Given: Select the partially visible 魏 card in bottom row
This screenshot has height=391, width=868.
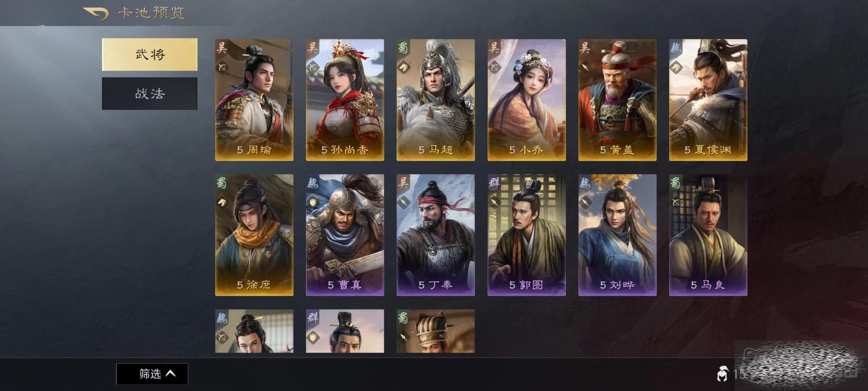Looking at the screenshot, I should tap(254, 331).
